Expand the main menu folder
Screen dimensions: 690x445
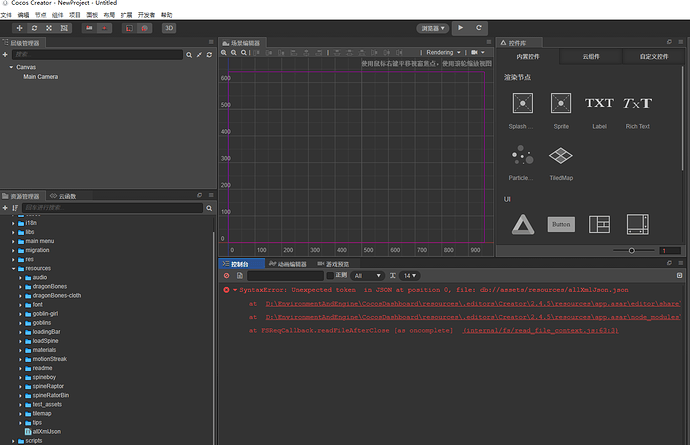pyautogui.click(x=14, y=241)
